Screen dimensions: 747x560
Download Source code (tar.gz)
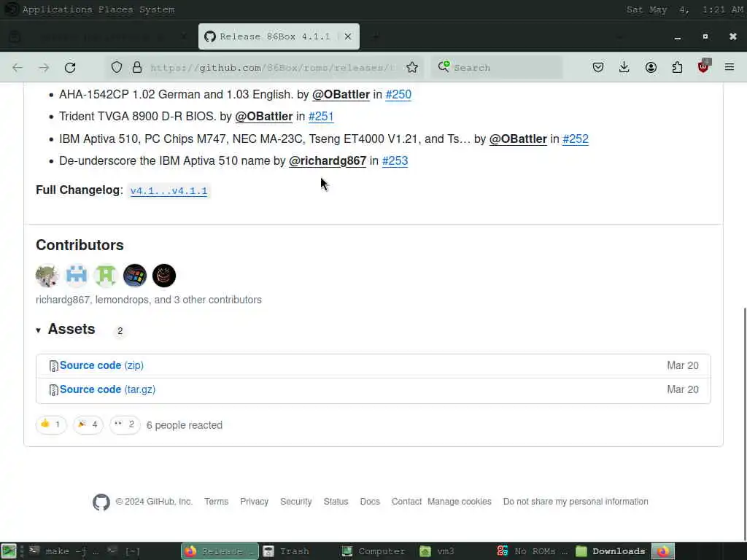[108, 389]
